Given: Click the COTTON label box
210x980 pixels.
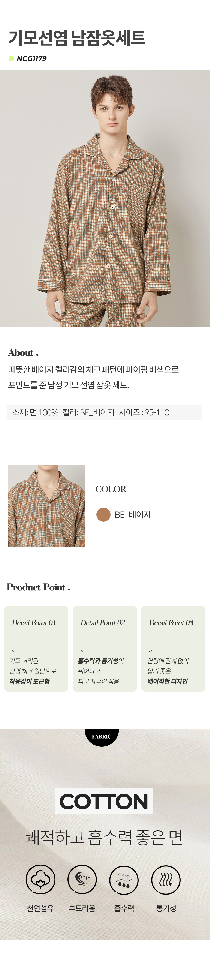Looking at the screenshot, I should point(104,801).
